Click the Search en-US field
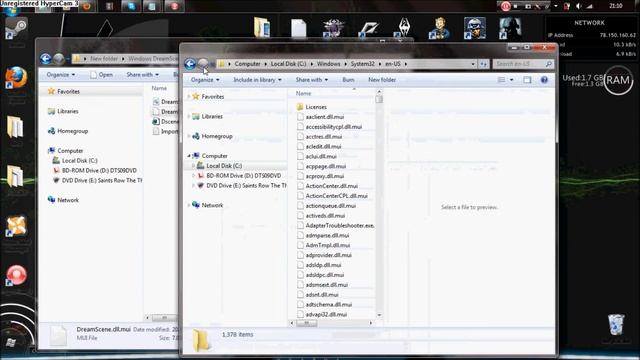The image size is (640, 360). pyautogui.click(x=523, y=64)
